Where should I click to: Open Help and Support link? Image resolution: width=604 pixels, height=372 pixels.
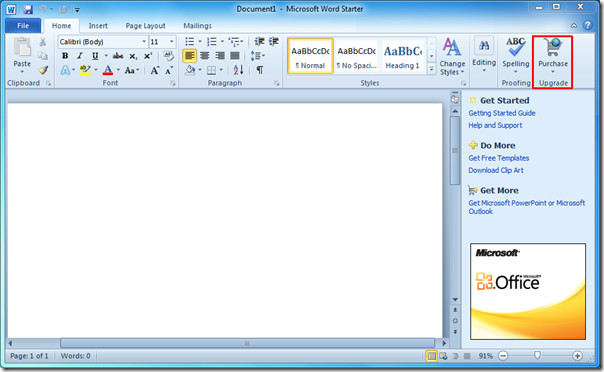(x=495, y=125)
